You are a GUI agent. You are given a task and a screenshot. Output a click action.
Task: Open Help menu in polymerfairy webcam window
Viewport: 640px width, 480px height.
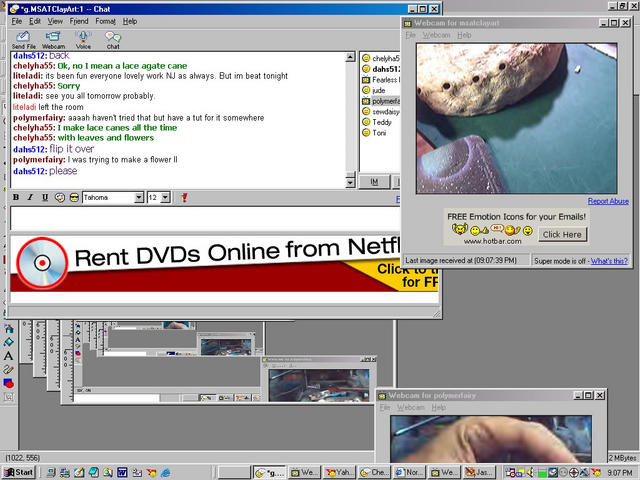439,407
